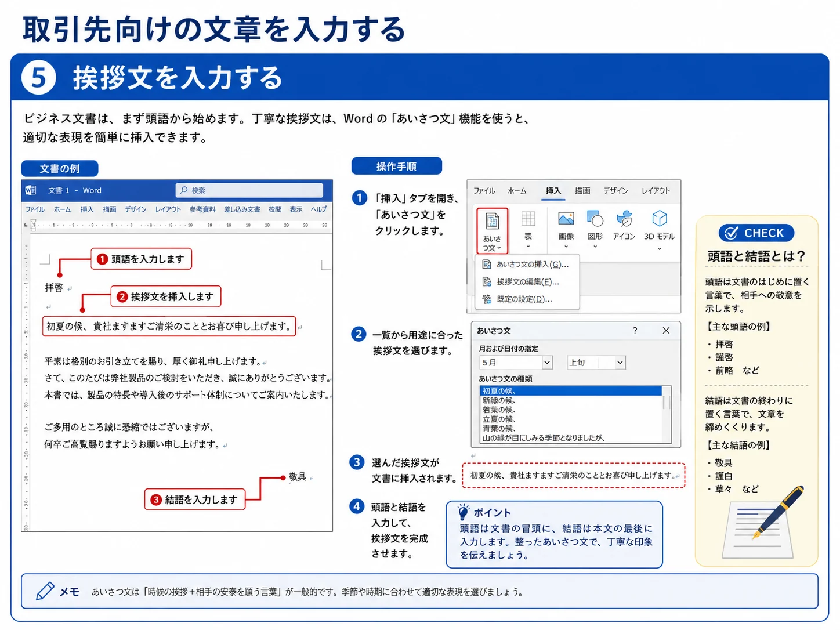Click the Word logo in title bar
The image size is (840, 630).
pyautogui.click(x=31, y=190)
